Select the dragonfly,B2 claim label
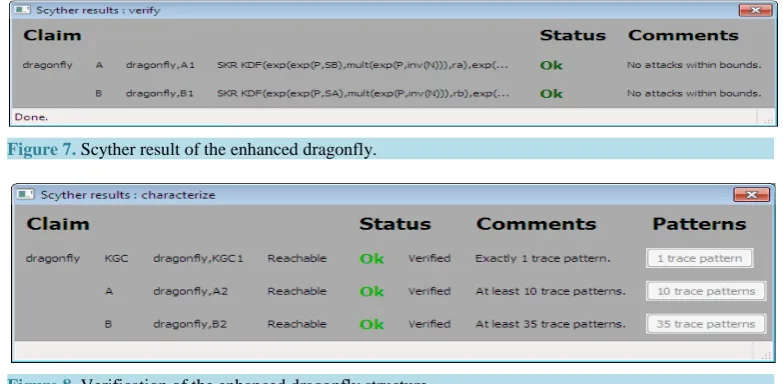The width and height of the screenshot is (783, 384). coord(190,324)
